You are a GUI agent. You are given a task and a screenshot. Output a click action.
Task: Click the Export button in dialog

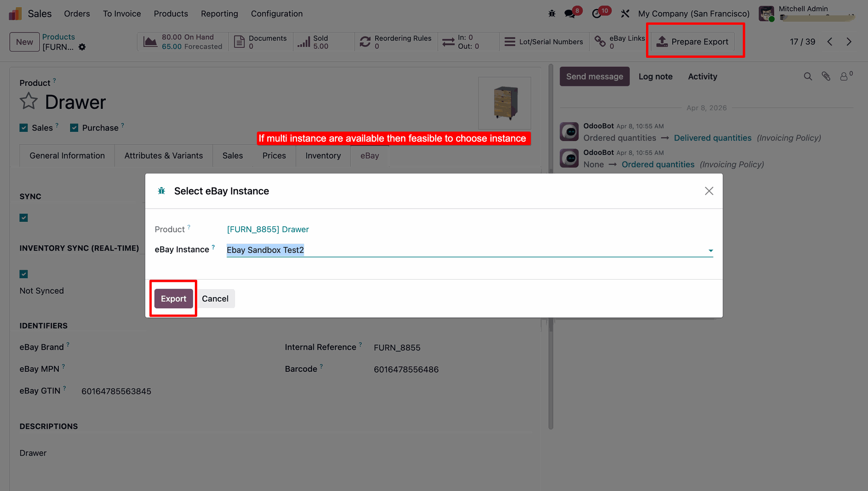(x=174, y=299)
